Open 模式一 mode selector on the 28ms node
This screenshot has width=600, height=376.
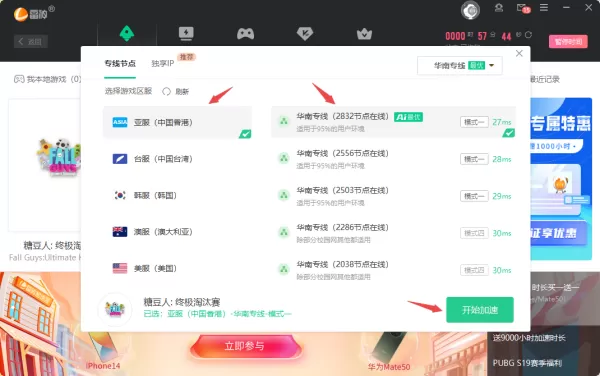pos(474,159)
